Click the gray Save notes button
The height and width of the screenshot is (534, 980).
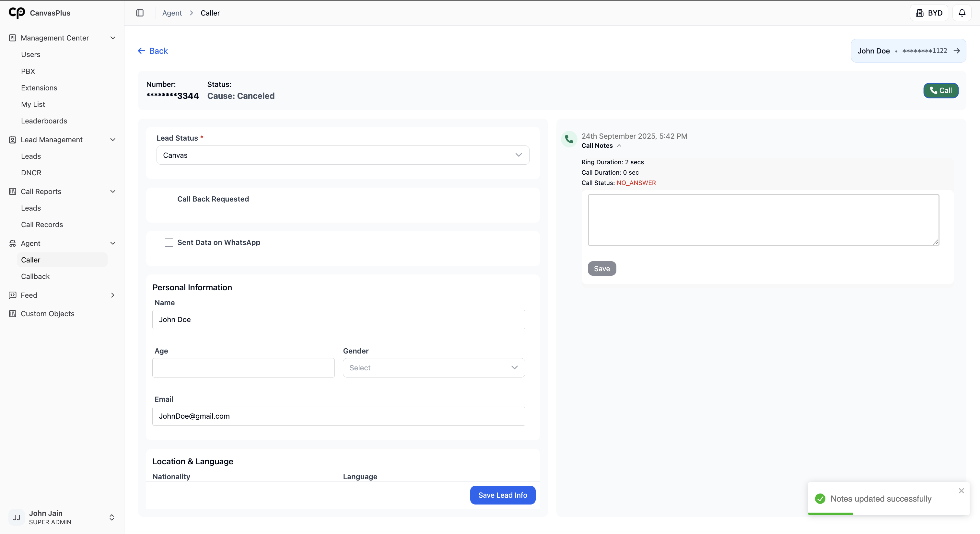click(x=602, y=269)
